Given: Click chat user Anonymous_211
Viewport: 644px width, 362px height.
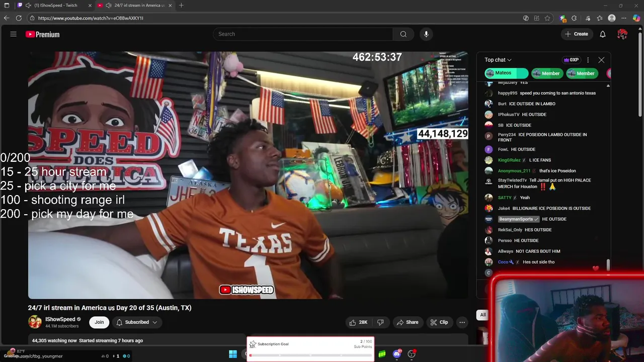Looking at the screenshot, I should 514,171.
